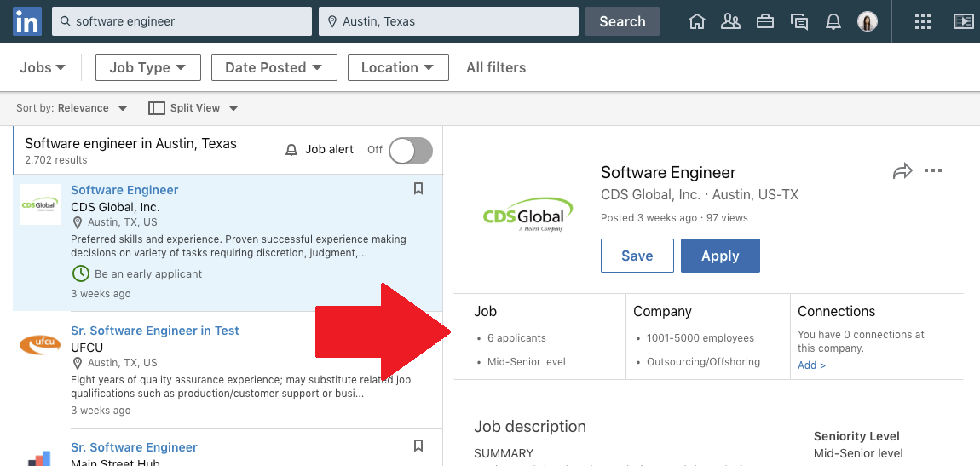
Task: Apply to the Software Engineer job
Action: pyautogui.click(x=721, y=256)
